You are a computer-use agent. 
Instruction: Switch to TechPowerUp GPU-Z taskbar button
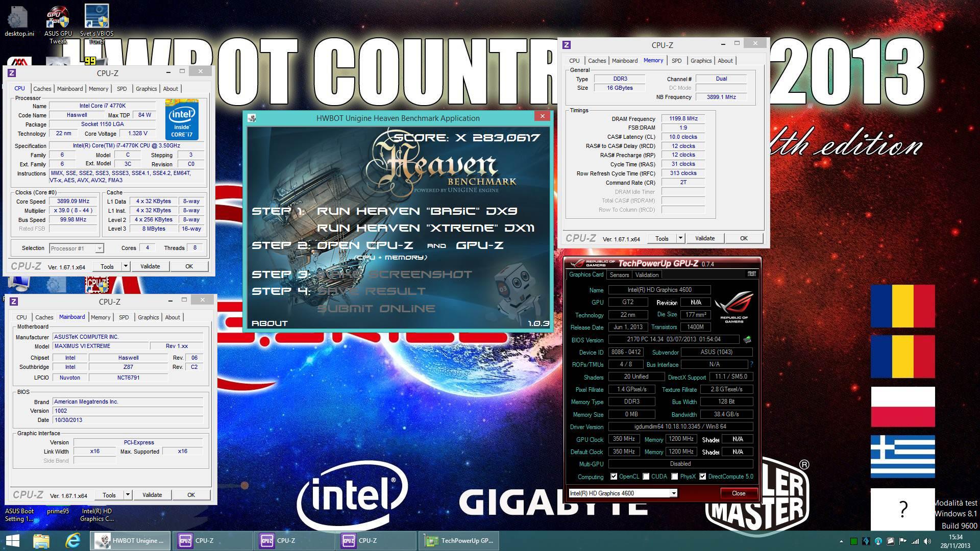pyautogui.click(x=459, y=540)
